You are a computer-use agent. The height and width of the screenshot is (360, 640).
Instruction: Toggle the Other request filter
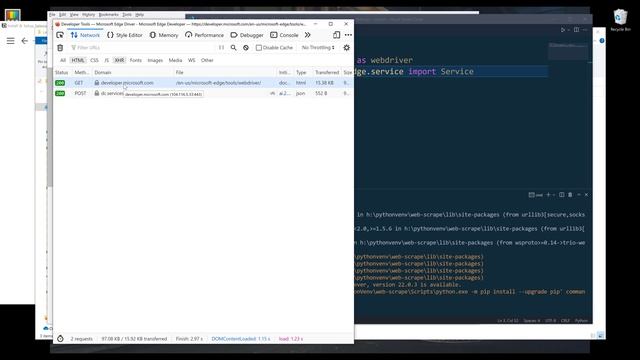point(207,60)
